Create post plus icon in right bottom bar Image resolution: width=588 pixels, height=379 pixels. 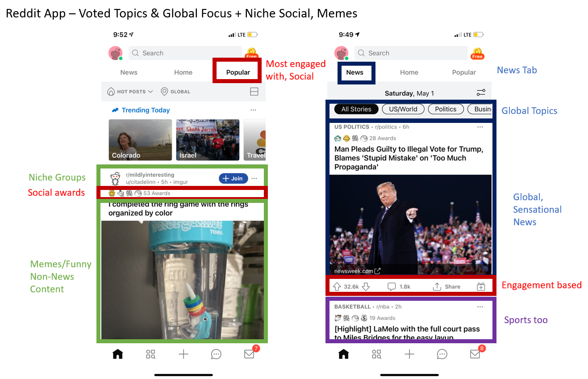tap(409, 354)
